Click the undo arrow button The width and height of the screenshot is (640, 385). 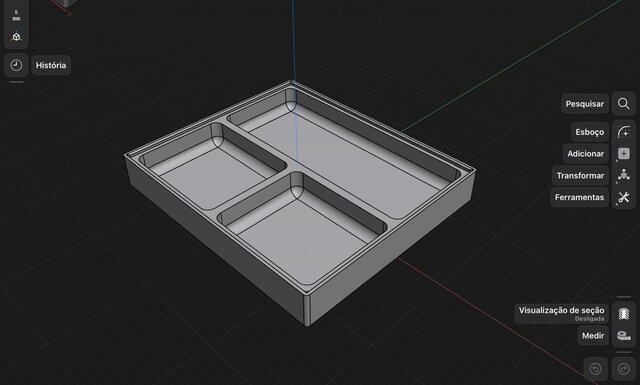tap(596, 369)
